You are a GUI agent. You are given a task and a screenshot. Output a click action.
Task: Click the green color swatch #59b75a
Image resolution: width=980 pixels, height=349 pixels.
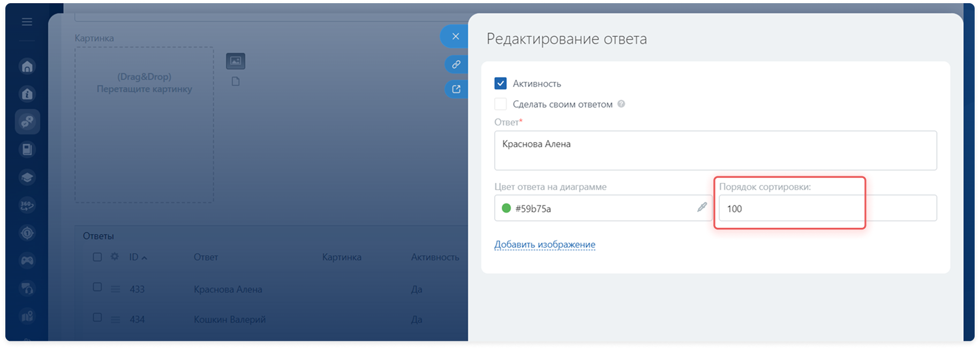click(506, 208)
